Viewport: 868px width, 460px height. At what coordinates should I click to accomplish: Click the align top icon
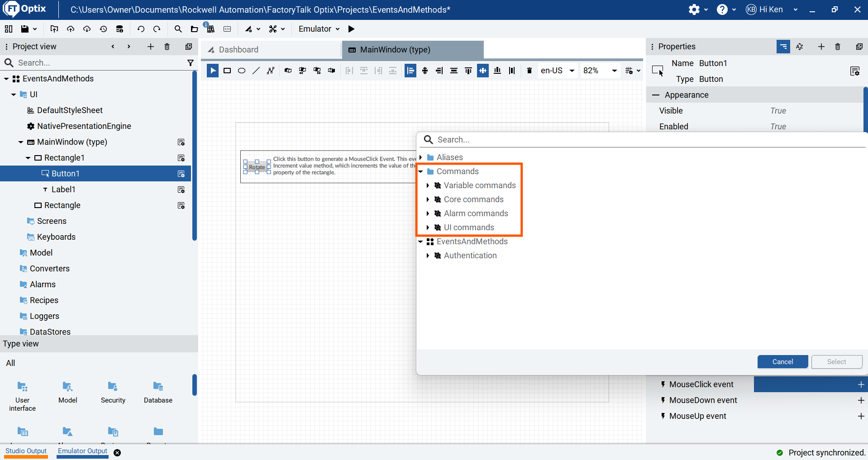point(468,71)
